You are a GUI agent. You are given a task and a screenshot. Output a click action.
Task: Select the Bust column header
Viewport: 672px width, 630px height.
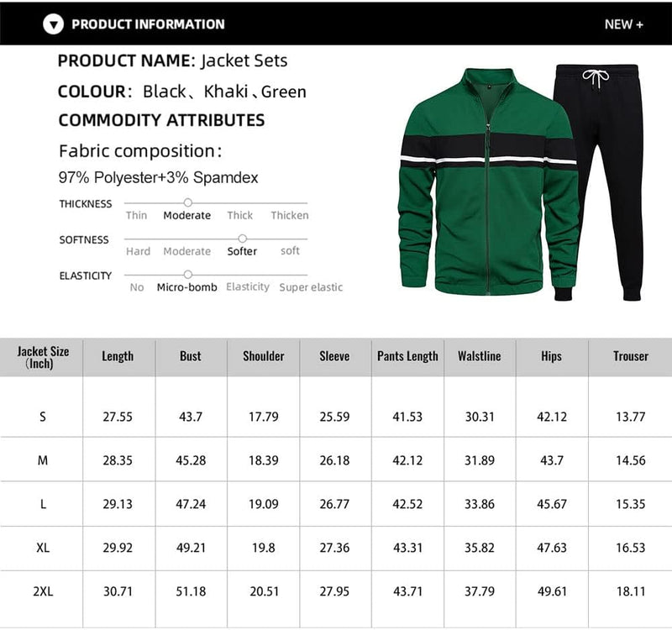pyautogui.click(x=191, y=356)
